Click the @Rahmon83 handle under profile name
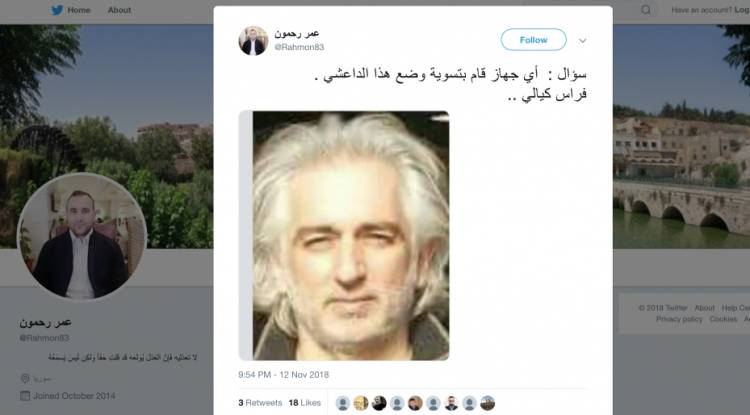This screenshot has height=415, width=750. click(x=44, y=338)
